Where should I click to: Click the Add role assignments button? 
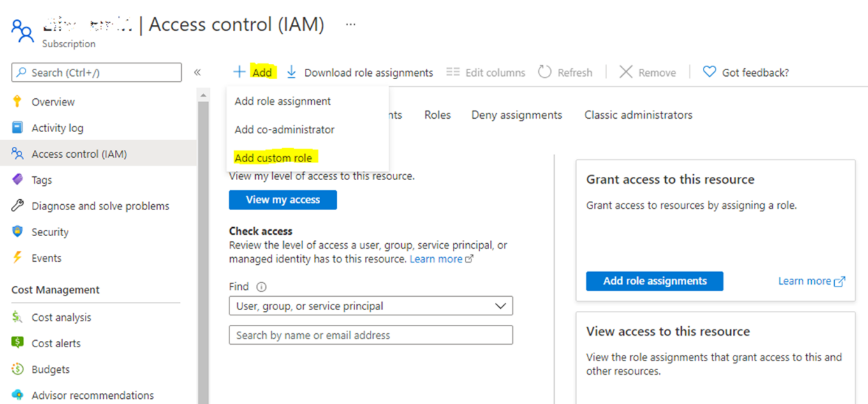coord(654,281)
